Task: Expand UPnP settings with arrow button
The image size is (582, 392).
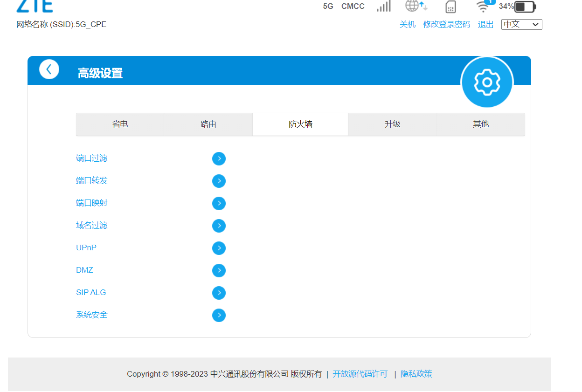Action: point(219,248)
